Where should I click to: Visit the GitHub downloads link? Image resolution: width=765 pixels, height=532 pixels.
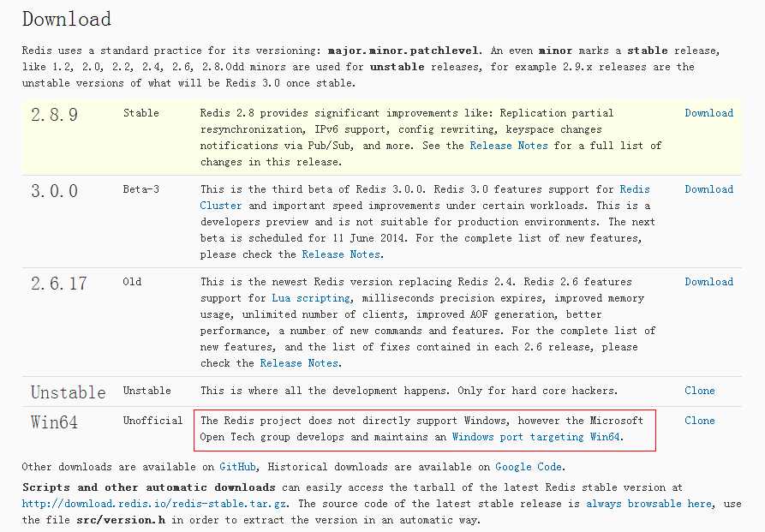click(x=237, y=467)
